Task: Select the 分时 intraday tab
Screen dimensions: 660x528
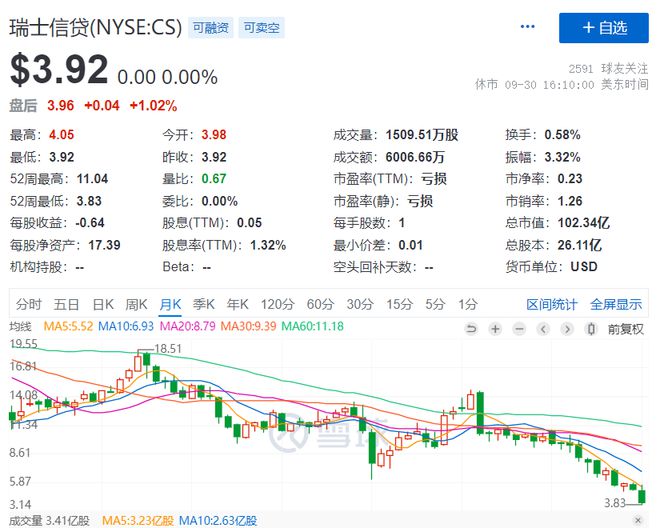Action: point(29,304)
